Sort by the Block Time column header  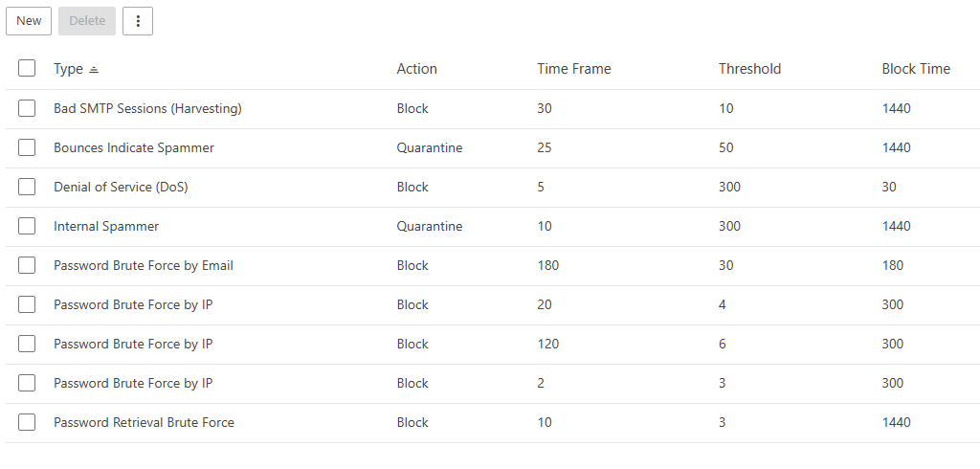pyautogui.click(x=916, y=69)
